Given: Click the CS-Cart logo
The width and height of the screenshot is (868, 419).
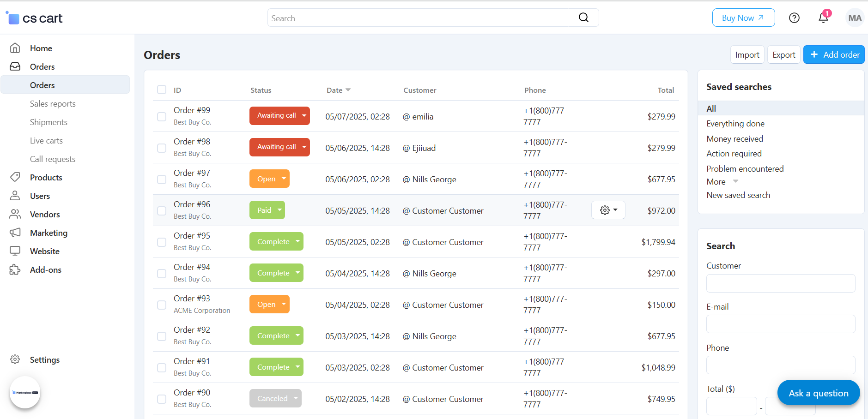Looking at the screenshot, I should coord(34,18).
